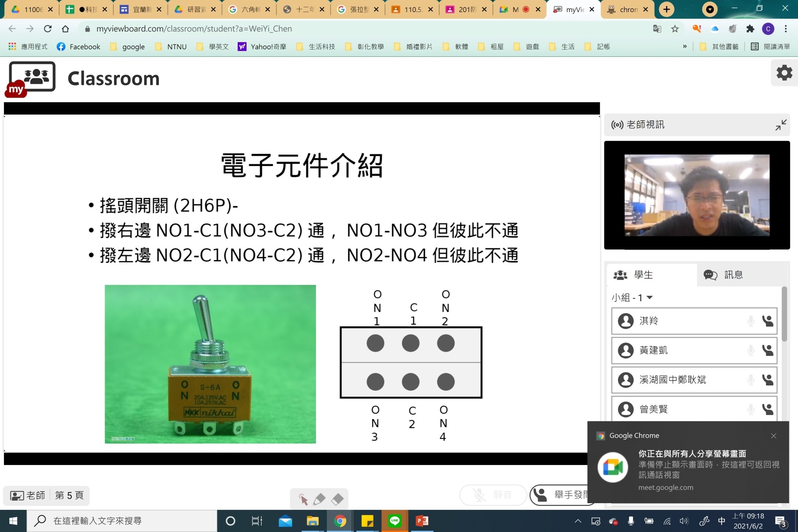
Task: Click the 舉手發問 raise hand button
Action: click(x=561, y=495)
